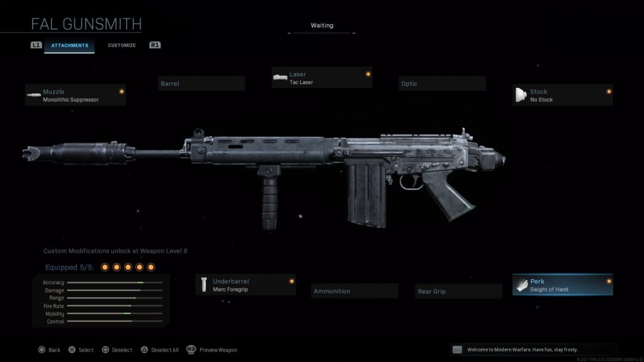This screenshot has width=644, height=362.
Task: Click the Accuracy stat bar
Action: [114, 282]
